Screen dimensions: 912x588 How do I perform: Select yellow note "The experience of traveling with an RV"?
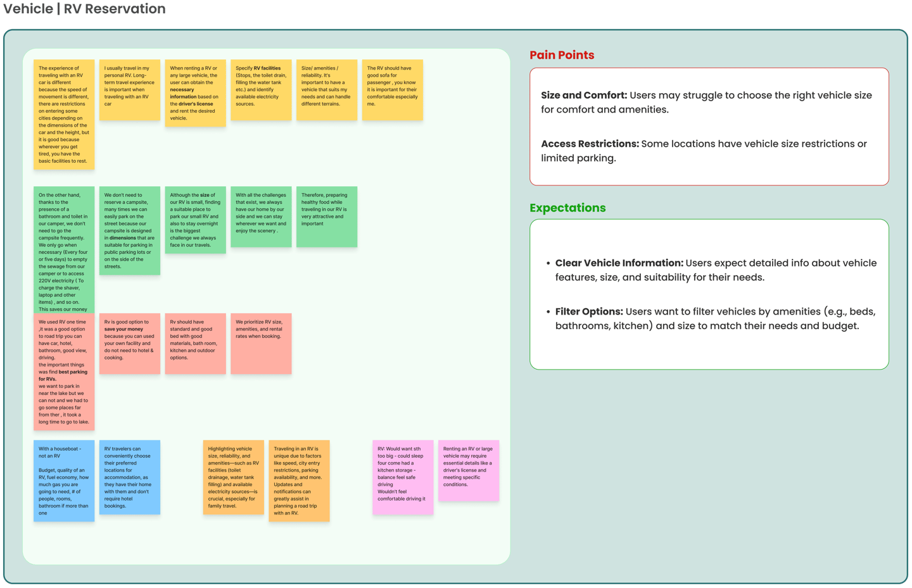click(64, 115)
